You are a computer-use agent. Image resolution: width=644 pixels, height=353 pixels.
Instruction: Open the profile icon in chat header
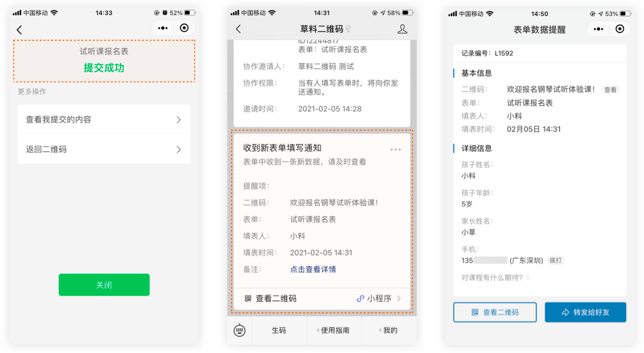402,29
